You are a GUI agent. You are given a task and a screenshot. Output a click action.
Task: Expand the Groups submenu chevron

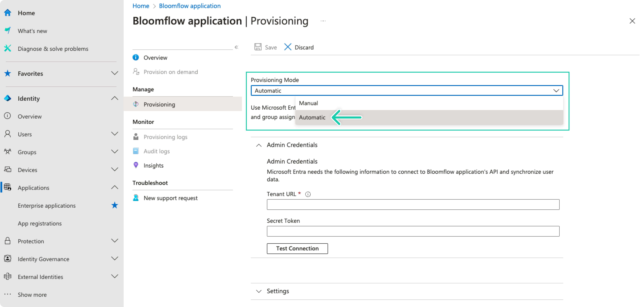114,151
